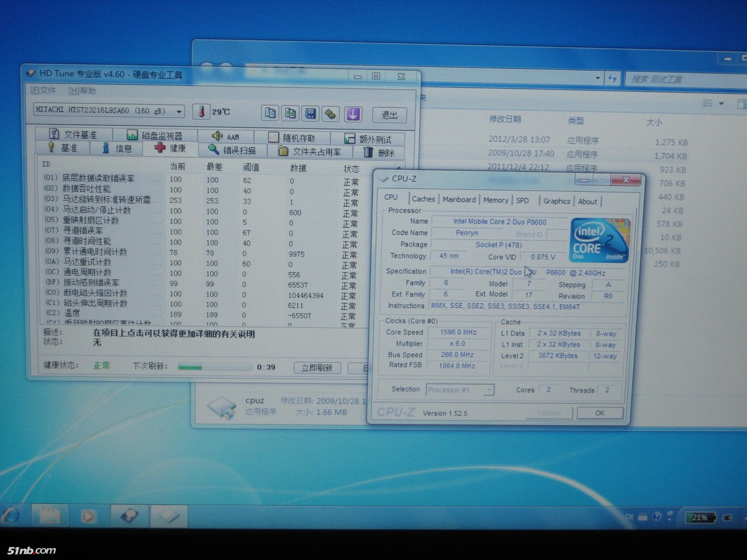Launch Windows Media Player from taskbar
747x560 pixels.
click(89, 516)
